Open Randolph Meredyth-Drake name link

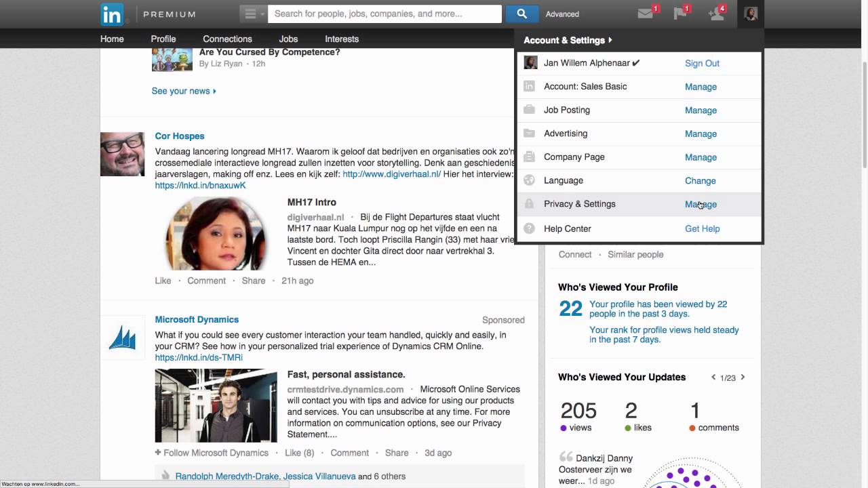click(226, 476)
